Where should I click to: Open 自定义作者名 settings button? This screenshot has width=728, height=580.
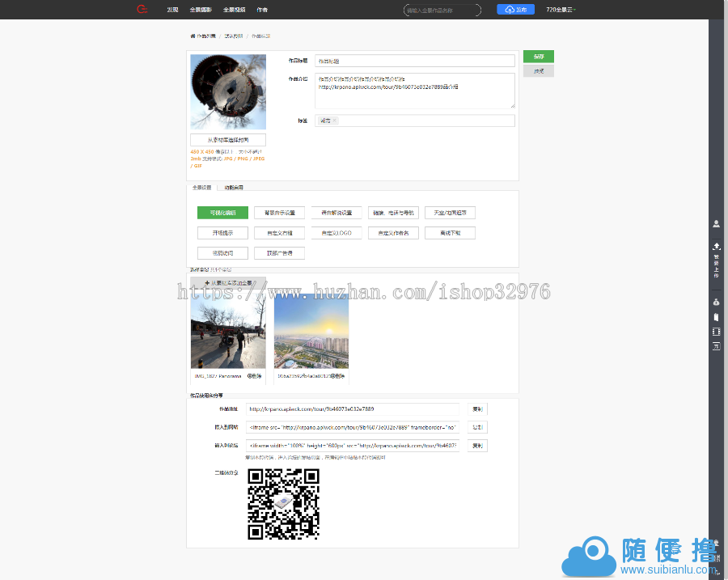pos(393,233)
